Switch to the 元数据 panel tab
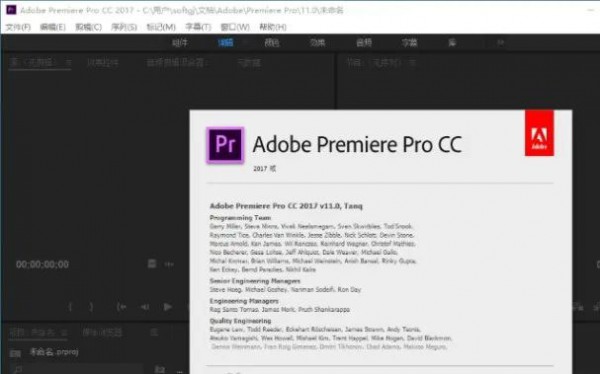Viewport: 600px width, 374px height. point(249,63)
